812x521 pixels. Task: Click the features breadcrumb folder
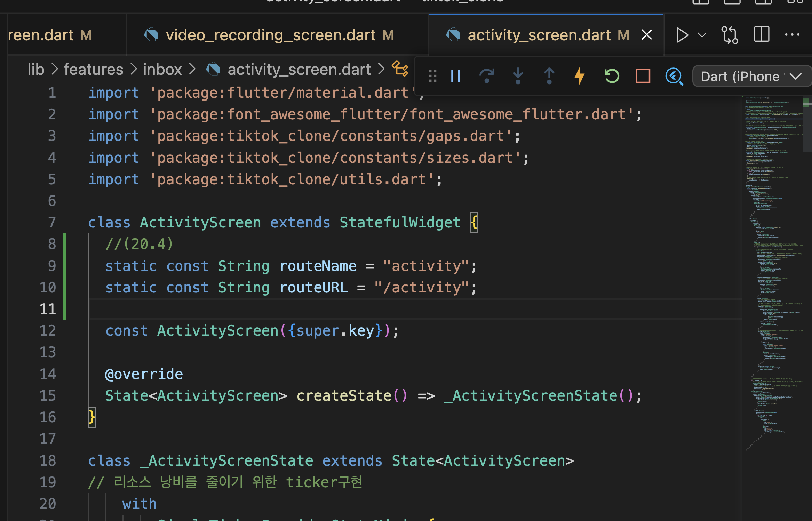(x=94, y=70)
